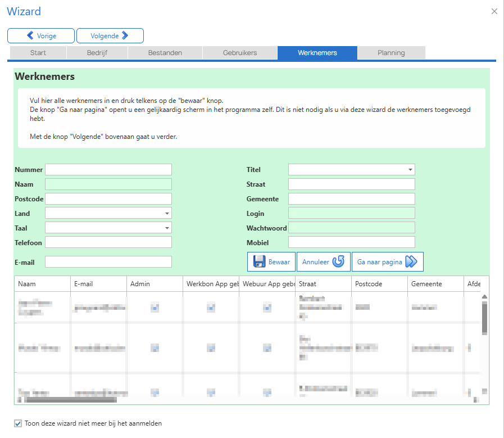This screenshot has height=438, width=504.
Task: Switch to the Planning tab
Action: (391, 53)
